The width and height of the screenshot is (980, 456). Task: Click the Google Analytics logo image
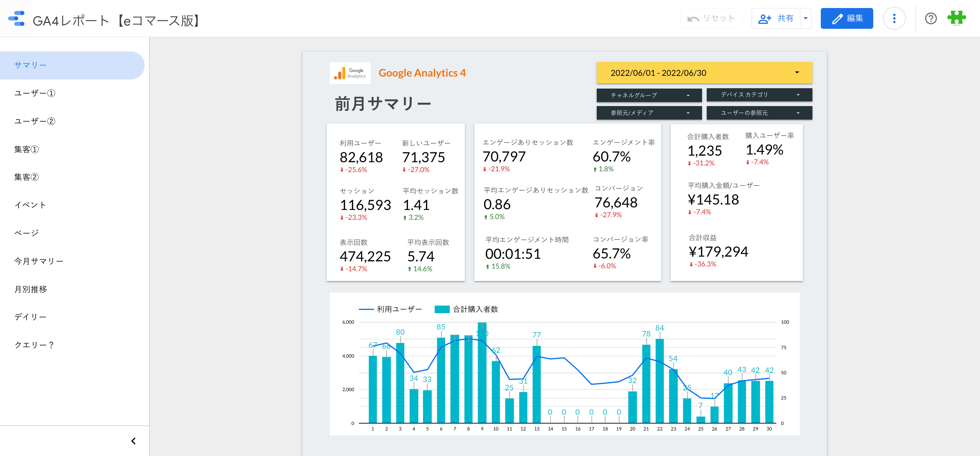(x=350, y=73)
